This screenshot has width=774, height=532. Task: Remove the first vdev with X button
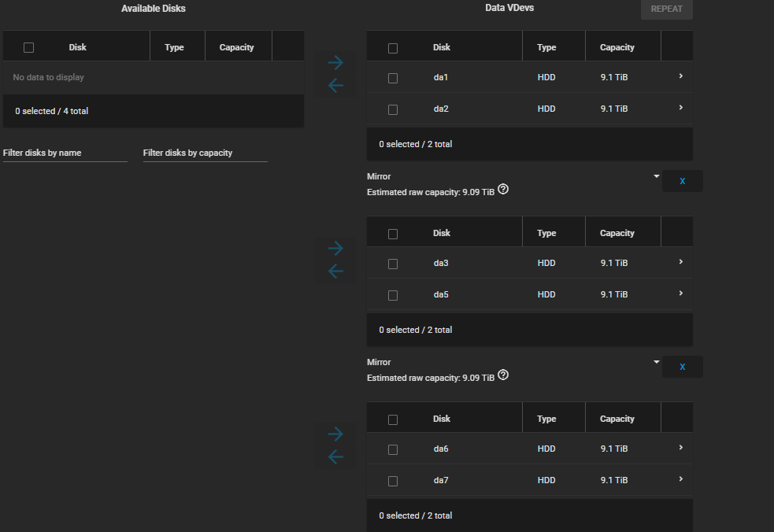[682, 181]
